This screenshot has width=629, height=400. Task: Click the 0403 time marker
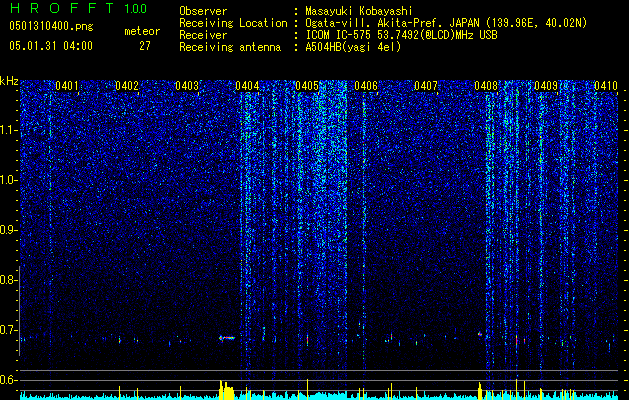point(187,86)
